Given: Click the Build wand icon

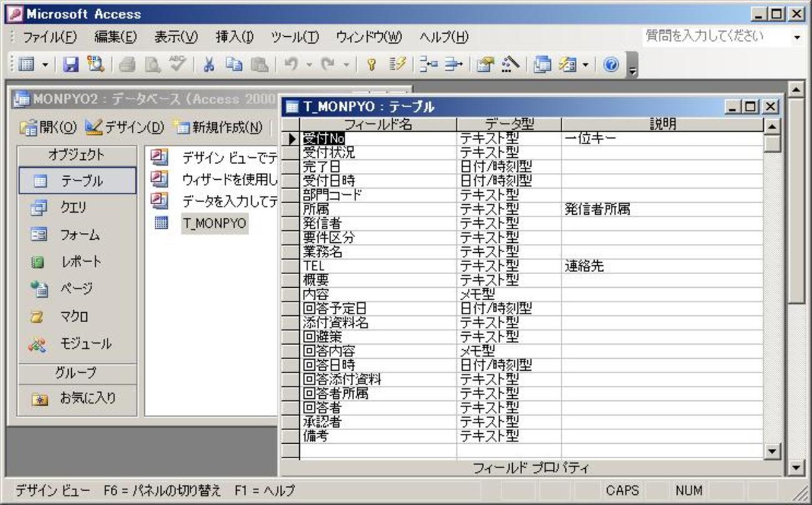Looking at the screenshot, I should point(510,65).
